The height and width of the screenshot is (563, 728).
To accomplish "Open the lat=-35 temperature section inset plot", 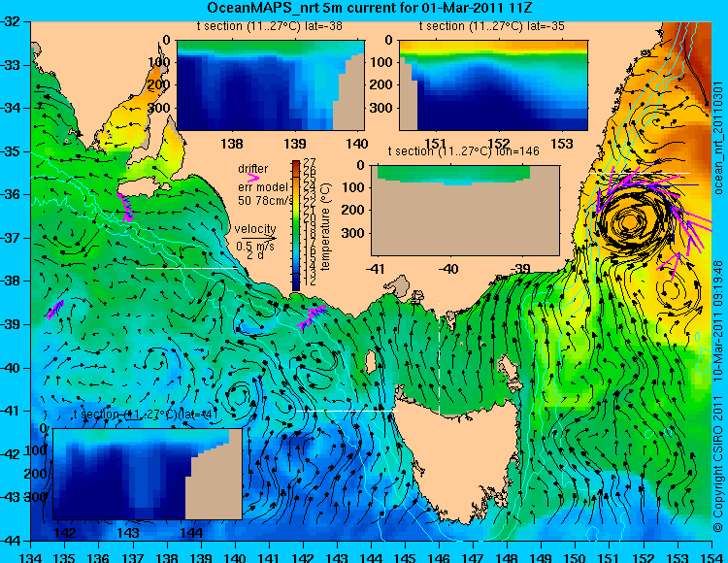I will (x=493, y=85).
